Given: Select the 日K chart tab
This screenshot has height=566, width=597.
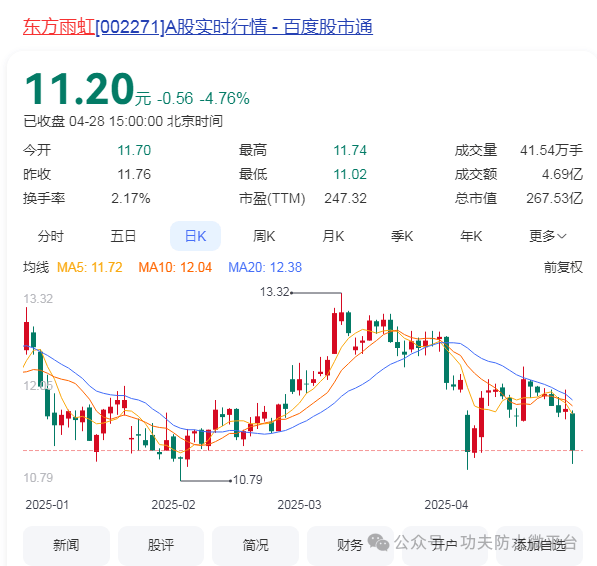Looking at the screenshot, I should coord(195,236).
